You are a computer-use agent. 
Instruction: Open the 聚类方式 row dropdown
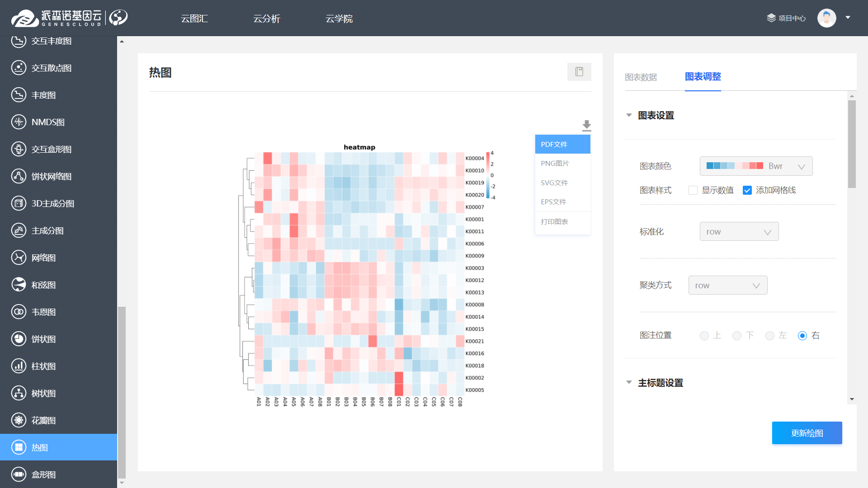pyautogui.click(x=728, y=285)
